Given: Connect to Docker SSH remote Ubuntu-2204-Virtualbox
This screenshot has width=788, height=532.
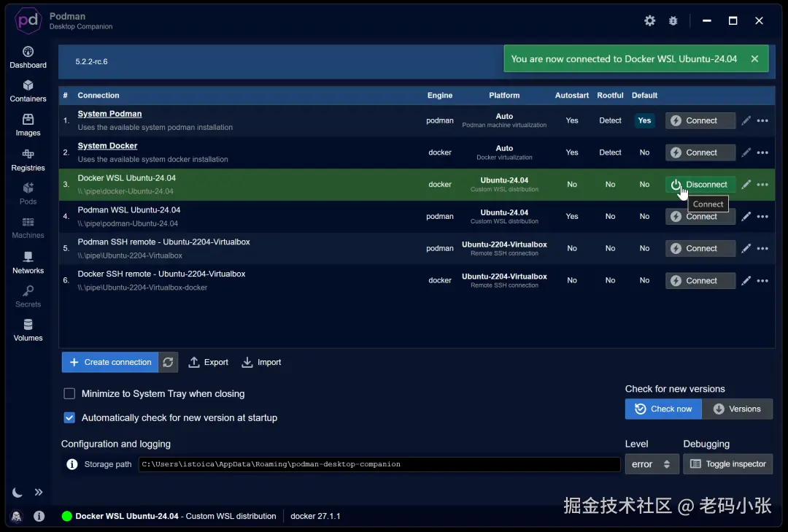Looking at the screenshot, I should click(x=700, y=280).
